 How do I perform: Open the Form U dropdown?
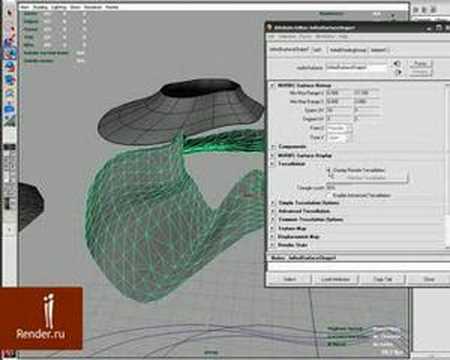[x=339, y=128]
